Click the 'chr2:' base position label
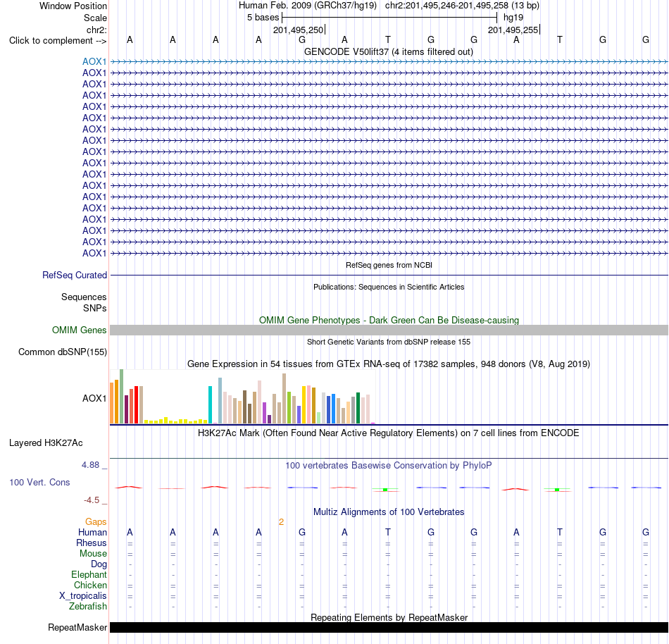The height and width of the screenshot is (644, 669). coord(96,30)
